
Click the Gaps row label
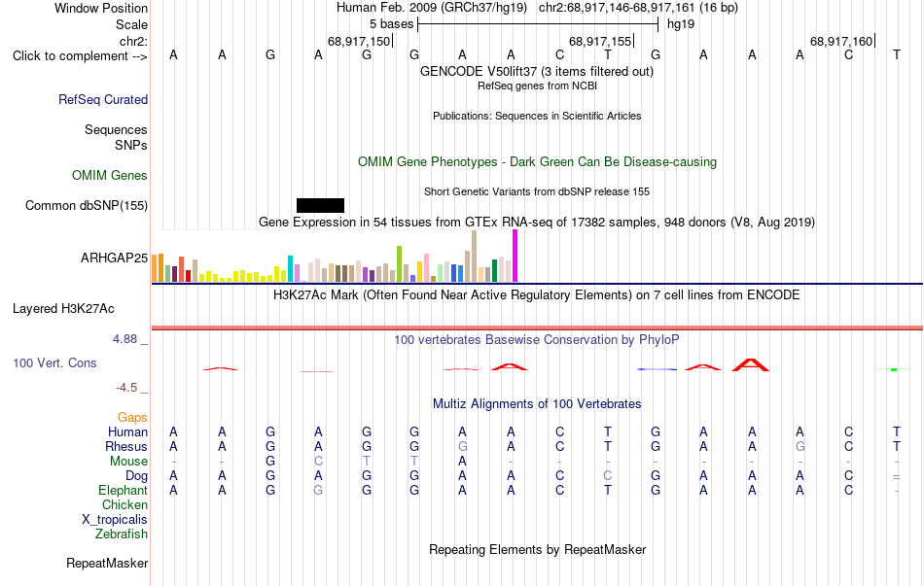(x=132, y=418)
